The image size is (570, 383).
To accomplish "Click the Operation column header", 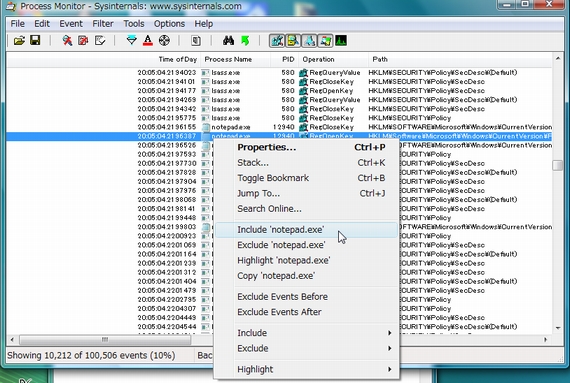I will tap(333, 59).
